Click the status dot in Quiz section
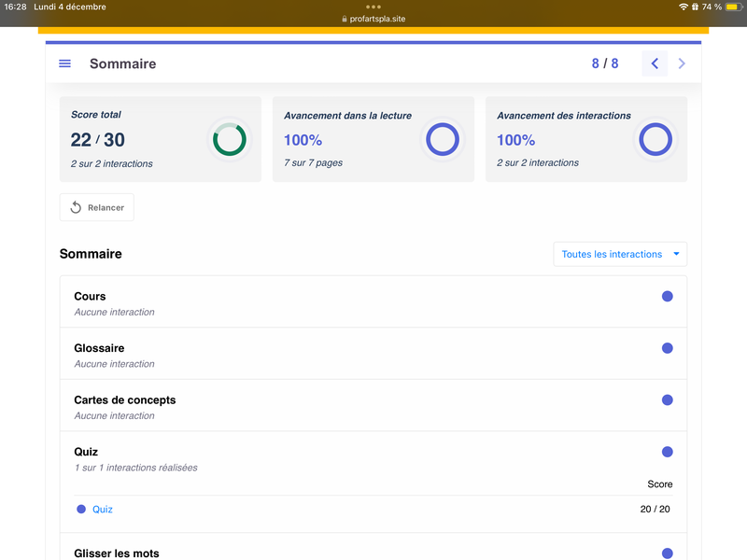 pos(667,452)
